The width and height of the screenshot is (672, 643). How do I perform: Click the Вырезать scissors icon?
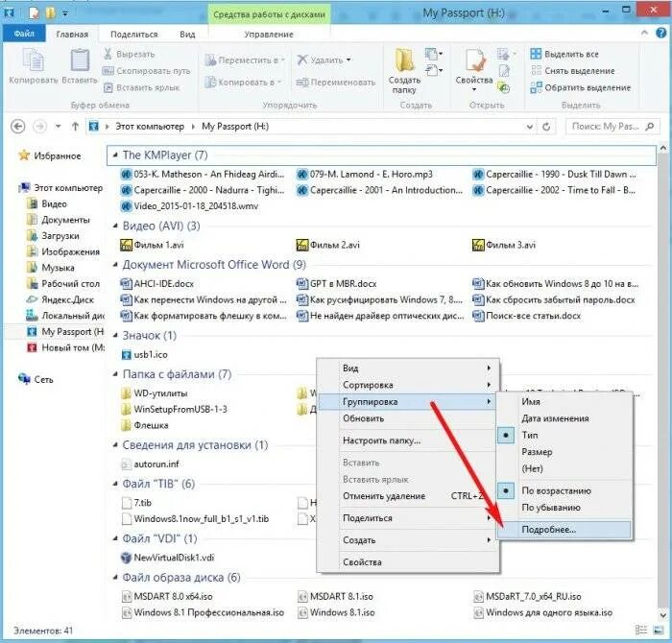[x=108, y=54]
